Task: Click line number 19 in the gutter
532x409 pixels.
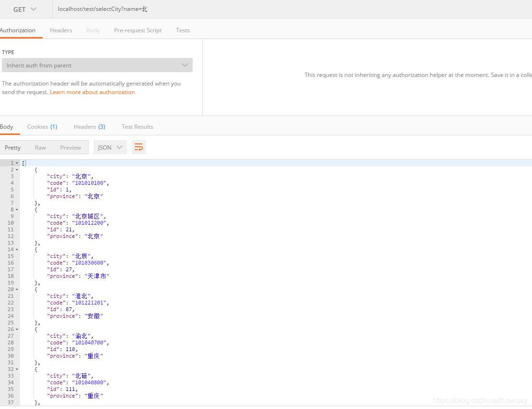Action: pos(10,283)
